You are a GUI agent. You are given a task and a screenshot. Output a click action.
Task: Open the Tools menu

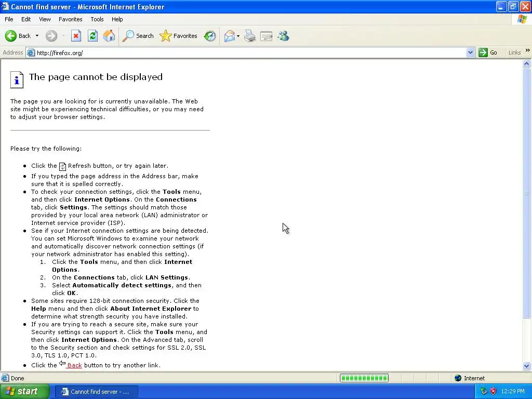pyautogui.click(x=97, y=19)
